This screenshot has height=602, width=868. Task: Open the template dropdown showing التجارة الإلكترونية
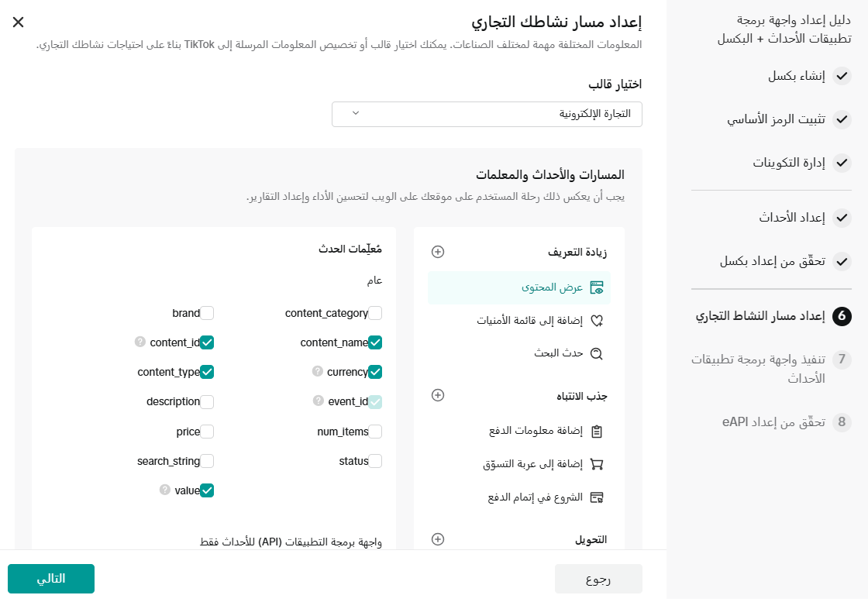487,114
